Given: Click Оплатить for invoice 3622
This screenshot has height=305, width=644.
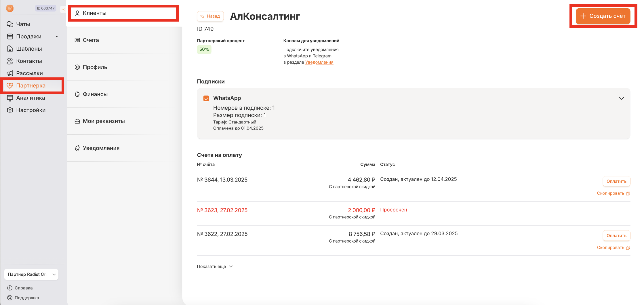Looking at the screenshot, I should tap(616, 236).
